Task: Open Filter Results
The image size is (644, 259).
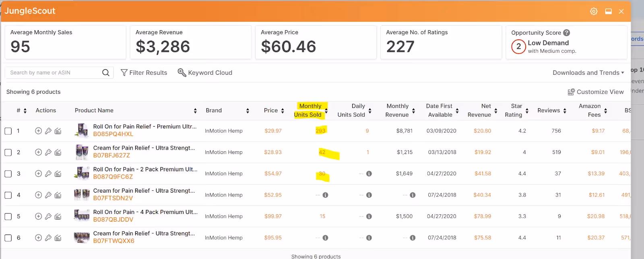Action: 144,73
